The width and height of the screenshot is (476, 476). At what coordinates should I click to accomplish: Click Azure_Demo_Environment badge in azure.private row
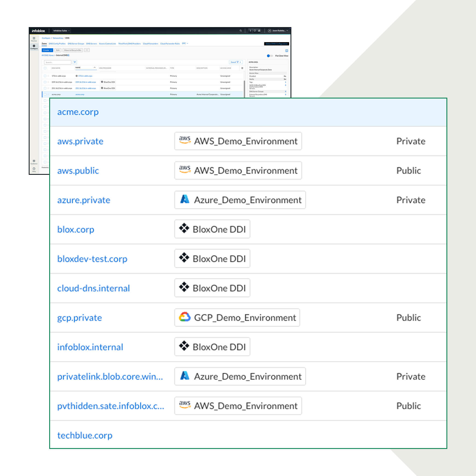240,200
